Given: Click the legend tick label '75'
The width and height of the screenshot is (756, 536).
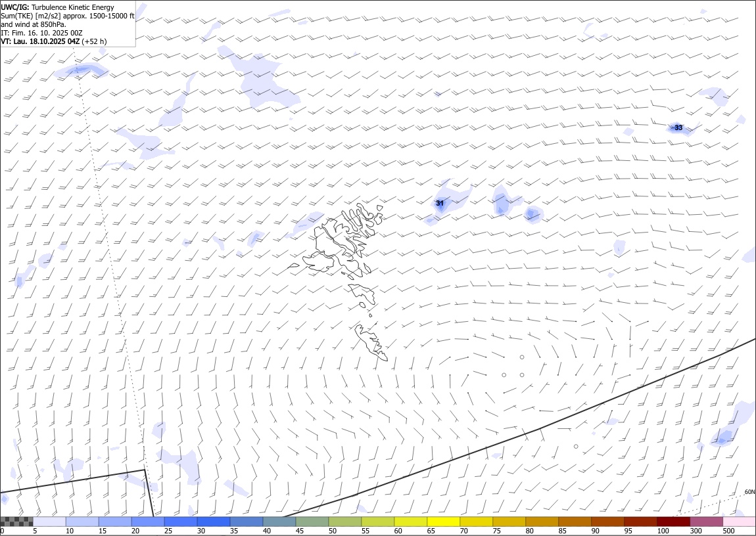Looking at the screenshot, I should [x=496, y=531].
